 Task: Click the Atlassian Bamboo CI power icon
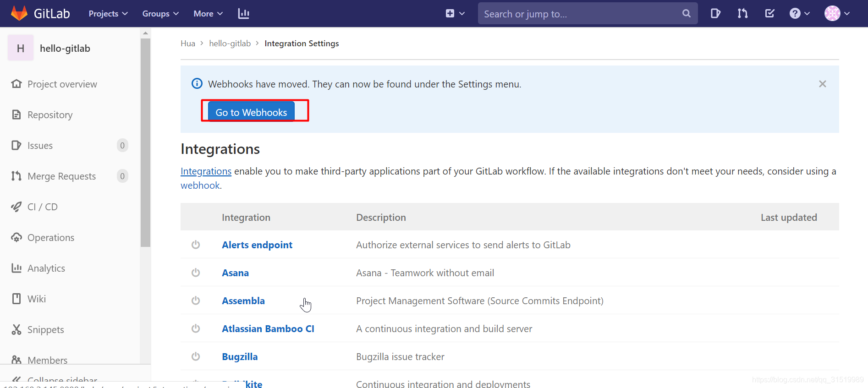click(196, 328)
